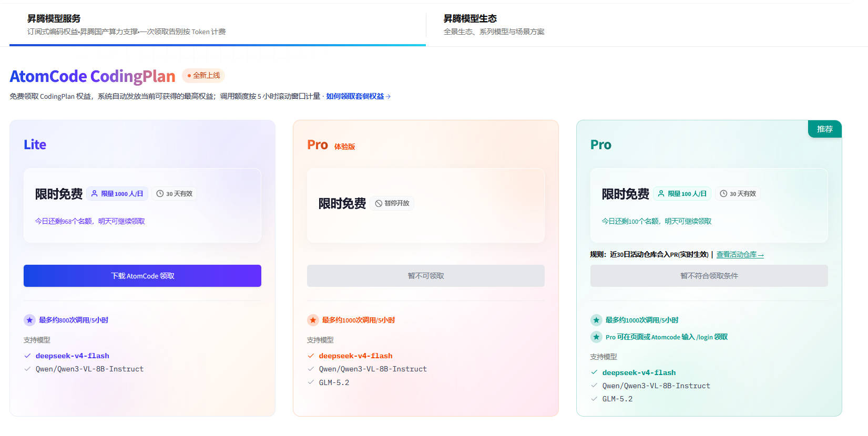This screenshot has width=868, height=436.
Task: Click clock icon in recommended Pro card's 30 天有效 badge
Action: 723,194
